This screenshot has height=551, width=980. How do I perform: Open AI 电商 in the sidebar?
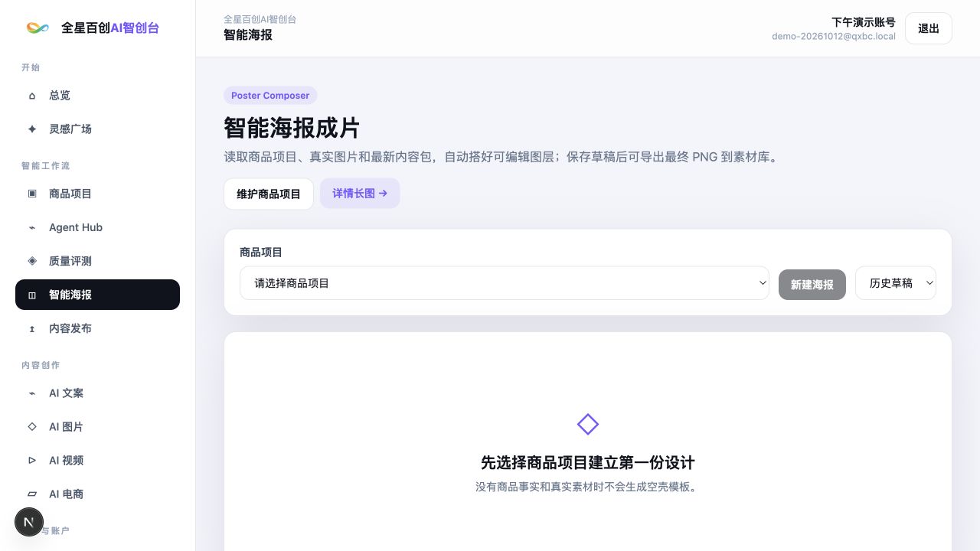click(98, 494)
